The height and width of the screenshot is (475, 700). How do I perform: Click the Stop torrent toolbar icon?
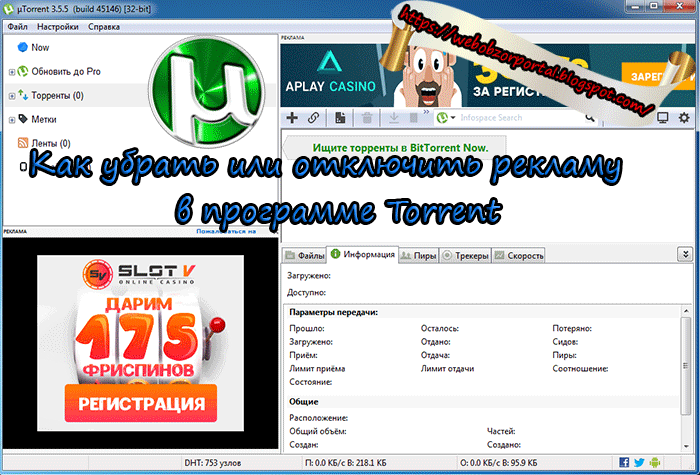(x=414, y=118)
